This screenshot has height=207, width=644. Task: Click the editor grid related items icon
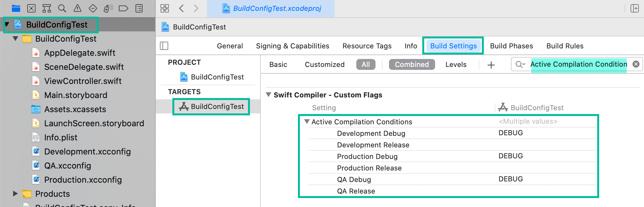[165, 8]
